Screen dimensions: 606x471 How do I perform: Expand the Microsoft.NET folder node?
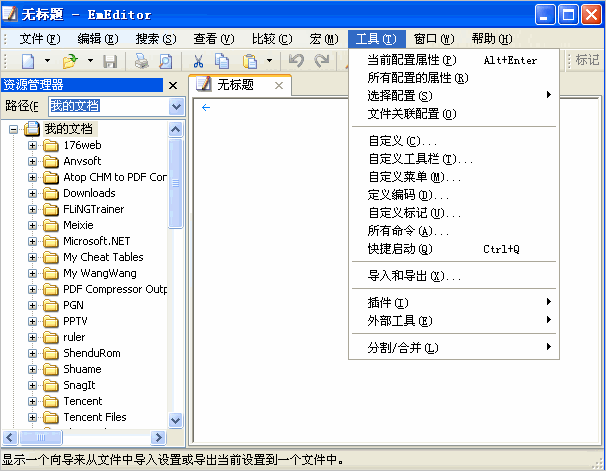click(32, 241)
